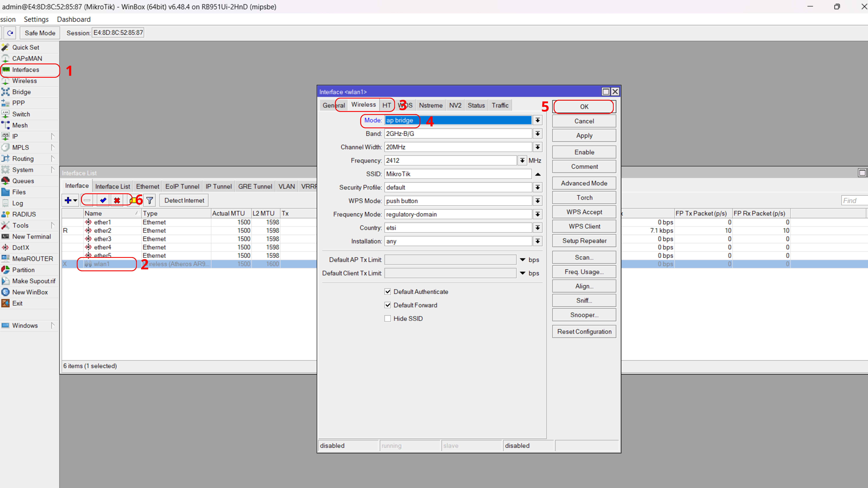Image resolution: width=868 pixels, height=488 pixels.
Task: Click the blue checkmark enable icon
Action: (x=103, y=200)
